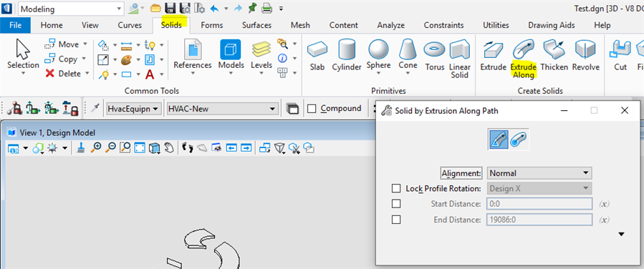Viewport: 644px width, 269px height.
Task: Switch to the Constraints tab
Action: click(443, 25)
